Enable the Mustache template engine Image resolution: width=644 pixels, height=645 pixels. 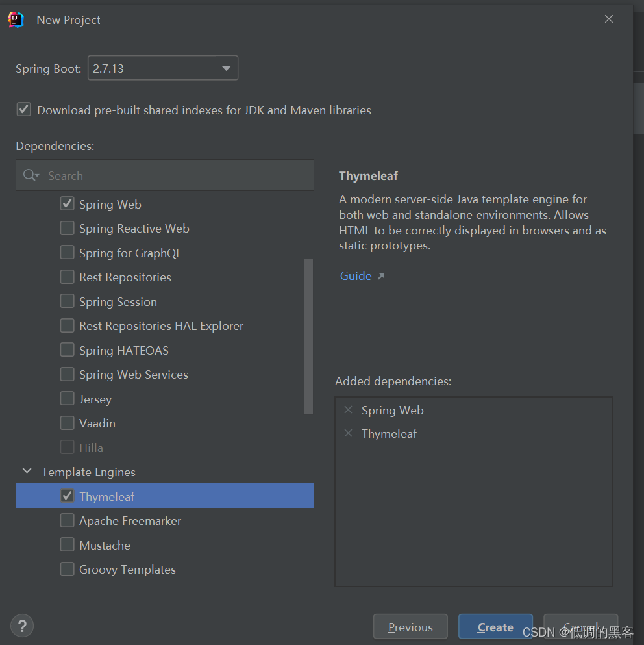(x=67, y=544)
